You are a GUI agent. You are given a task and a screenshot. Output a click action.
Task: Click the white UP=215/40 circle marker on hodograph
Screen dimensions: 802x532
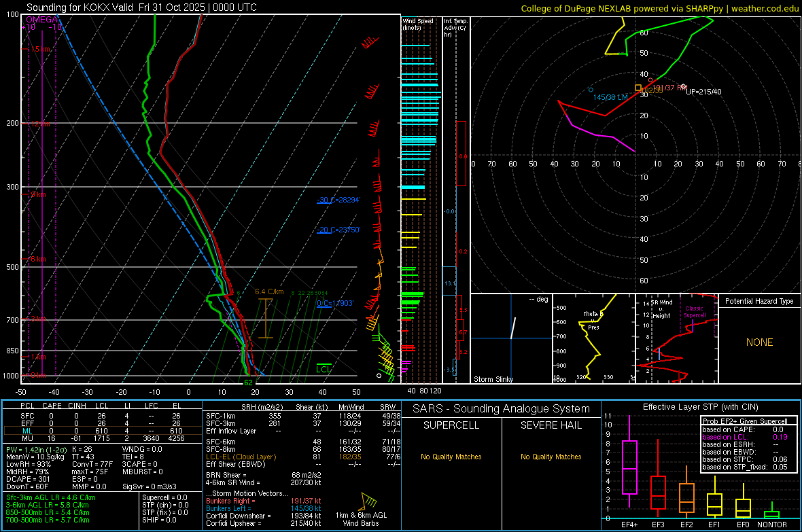tap(683, 86)
